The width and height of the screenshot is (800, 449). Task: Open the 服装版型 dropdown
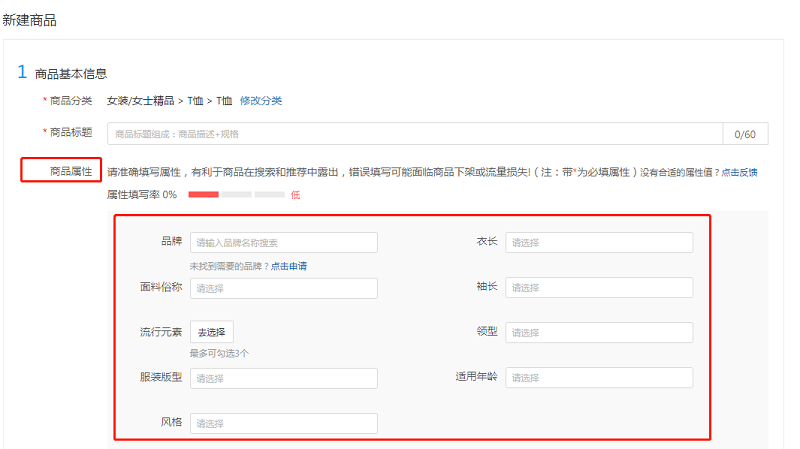284,378
